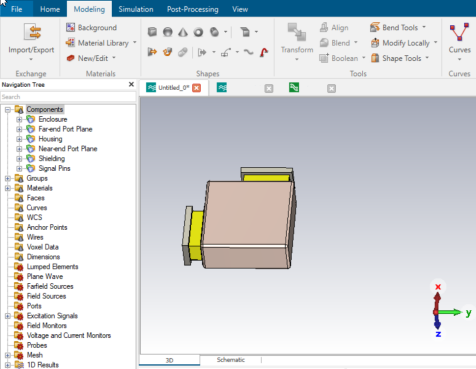Select Shielding in the tree
Image resolution: width=476 pixels, height=369 pixels.
click(x=52, y=159)
